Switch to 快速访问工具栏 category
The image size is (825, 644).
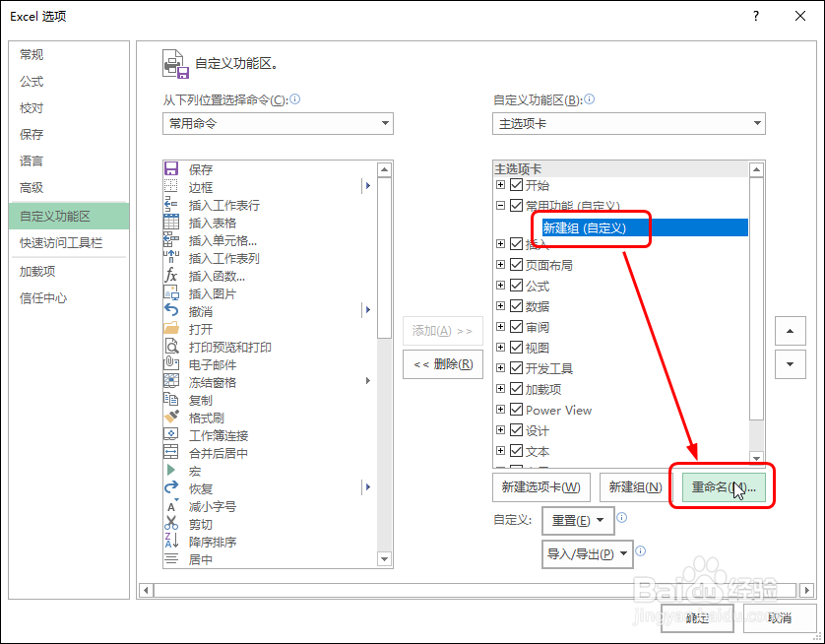[x=69, y=242]
